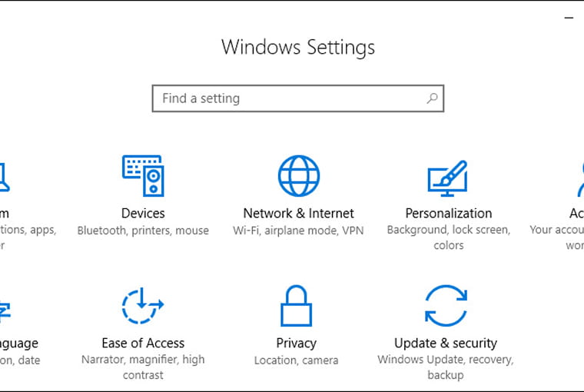Click the "Wi-Fi, airplane mode, VPN" description
Image resolution: width=584 pixels, height=392 pixels.
pos(298,231)
